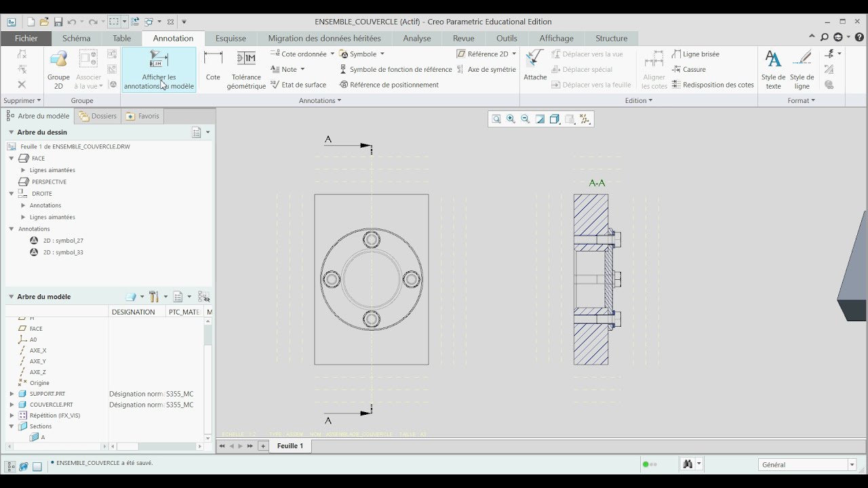Screen dimensions: 868x488
Task: Add a new sheet with the plus button
Action: tap(263, 446)
